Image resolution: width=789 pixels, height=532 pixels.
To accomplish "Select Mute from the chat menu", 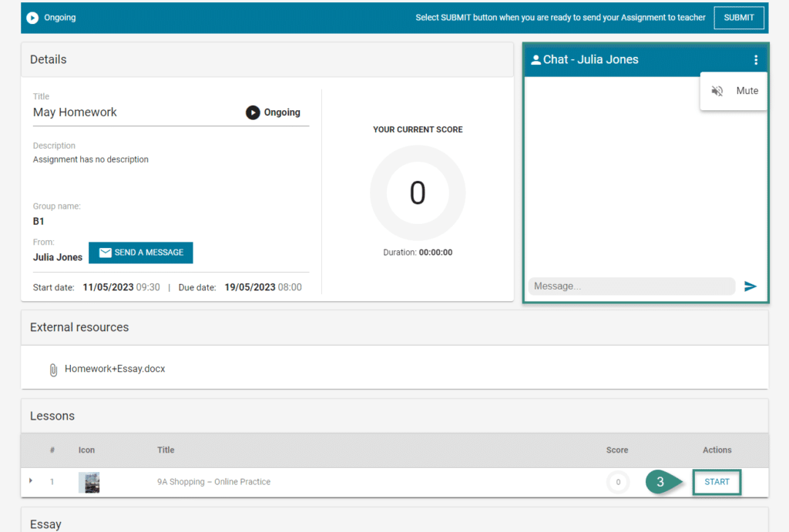I will [747, 91].
